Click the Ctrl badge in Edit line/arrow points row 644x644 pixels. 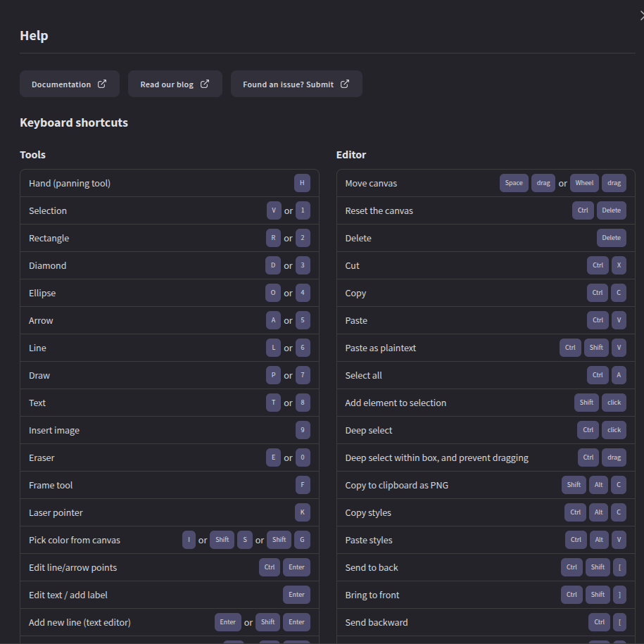[x=270, y=567]
